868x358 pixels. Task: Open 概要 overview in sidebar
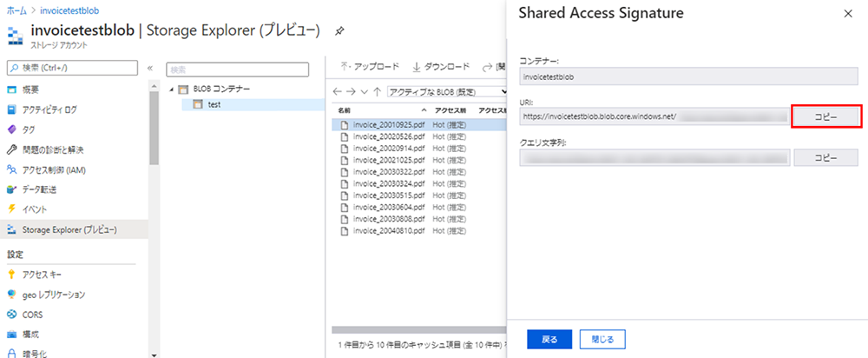pyautogui.click(x=30, y=89)
